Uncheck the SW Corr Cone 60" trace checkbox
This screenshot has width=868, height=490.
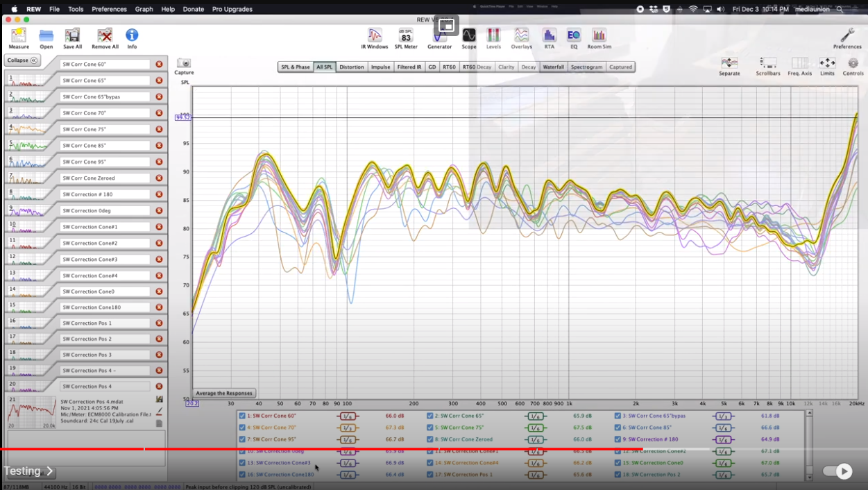click(242, 416)
